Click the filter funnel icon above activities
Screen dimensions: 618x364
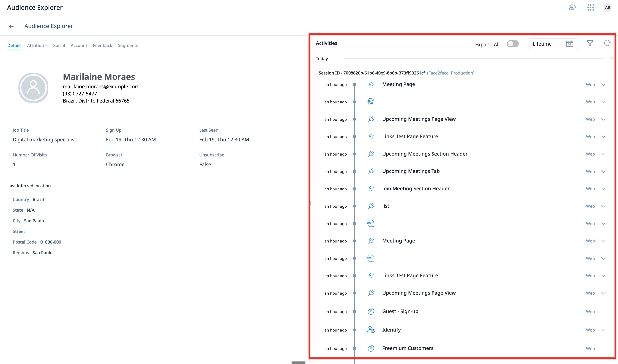tap(590, 43)
